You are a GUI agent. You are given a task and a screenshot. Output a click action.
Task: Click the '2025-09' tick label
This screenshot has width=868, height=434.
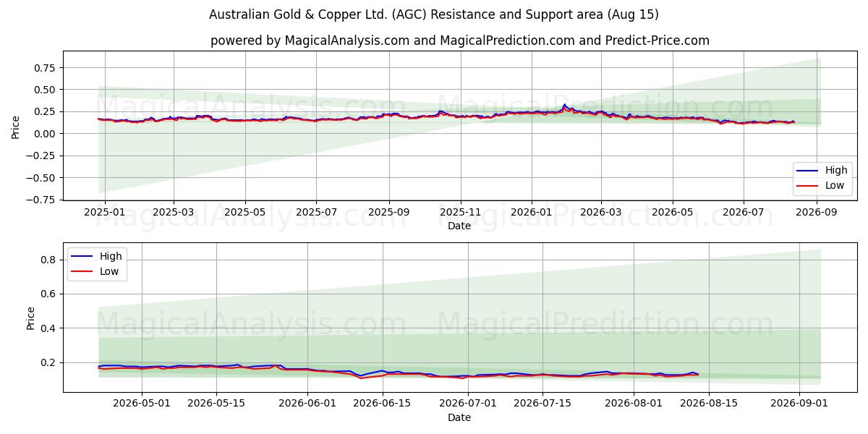tap(389, 212)
